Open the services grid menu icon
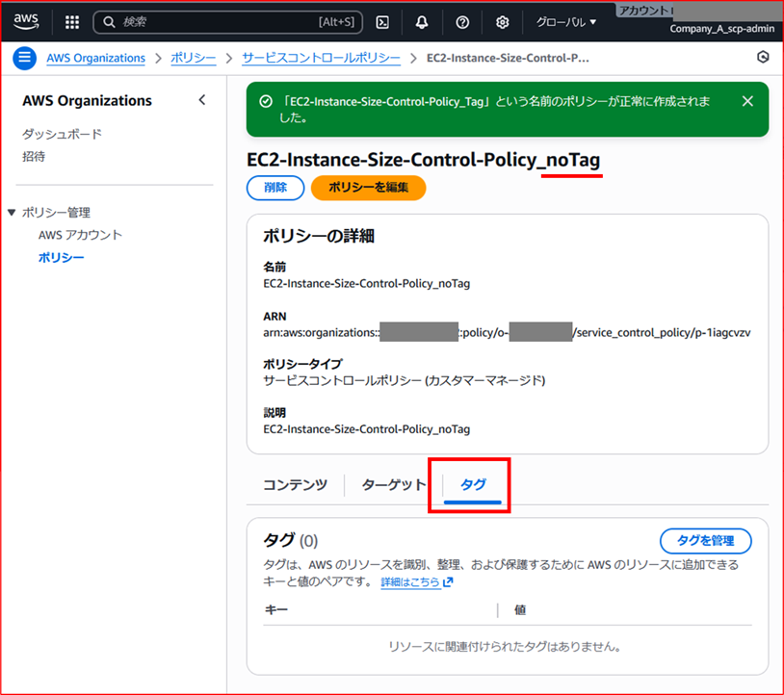 pos(70,21)
